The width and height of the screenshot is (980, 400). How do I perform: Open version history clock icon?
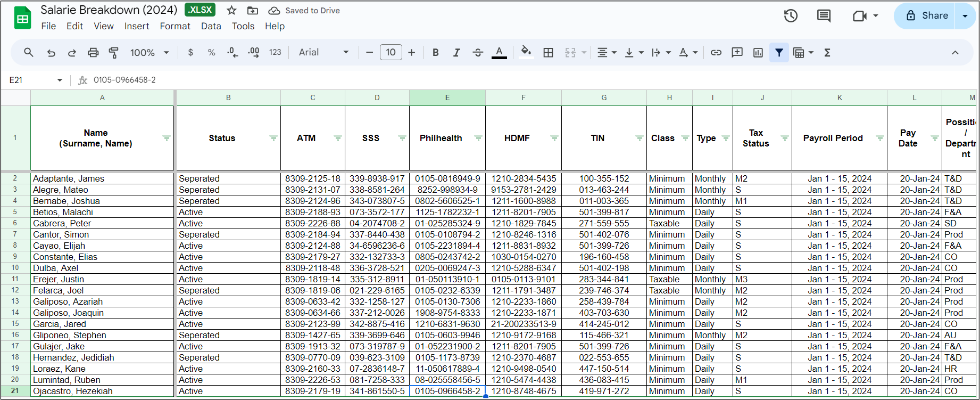click(x=791, y=16)
